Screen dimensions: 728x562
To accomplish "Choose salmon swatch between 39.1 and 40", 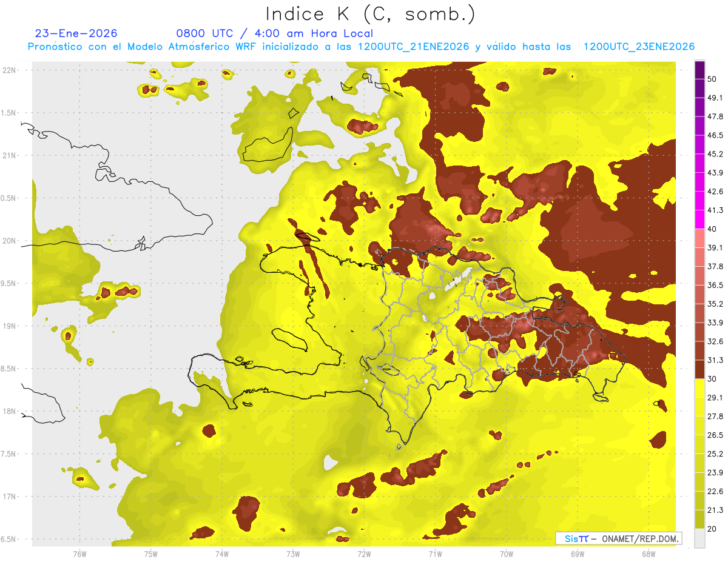I will (699, 238).
